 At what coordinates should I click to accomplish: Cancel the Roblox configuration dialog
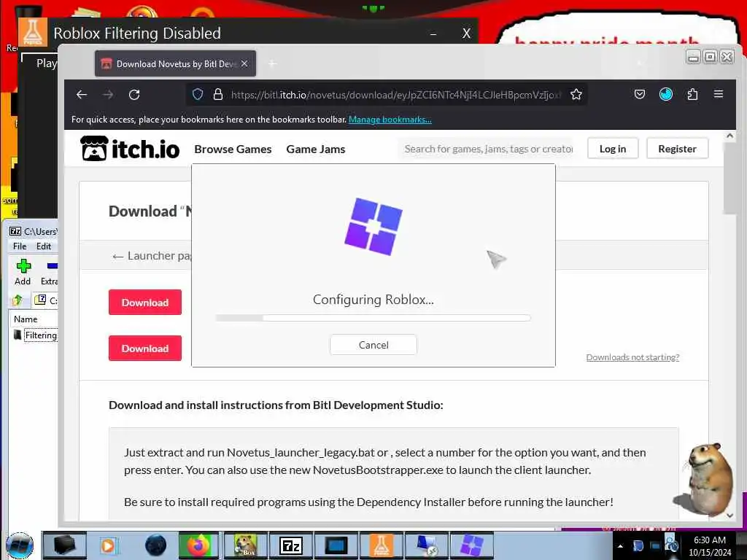pos(373,345)
